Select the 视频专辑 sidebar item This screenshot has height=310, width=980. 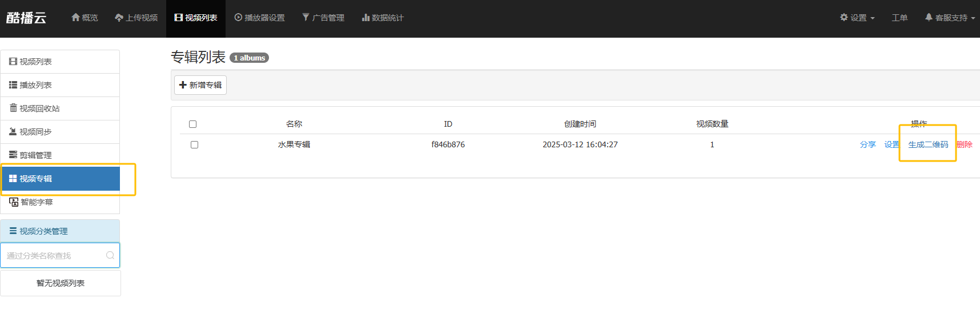click(60, 179)
